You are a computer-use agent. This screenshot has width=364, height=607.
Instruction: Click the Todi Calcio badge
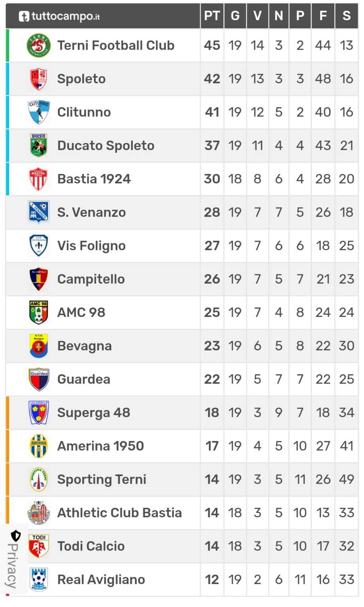[38, 546]
